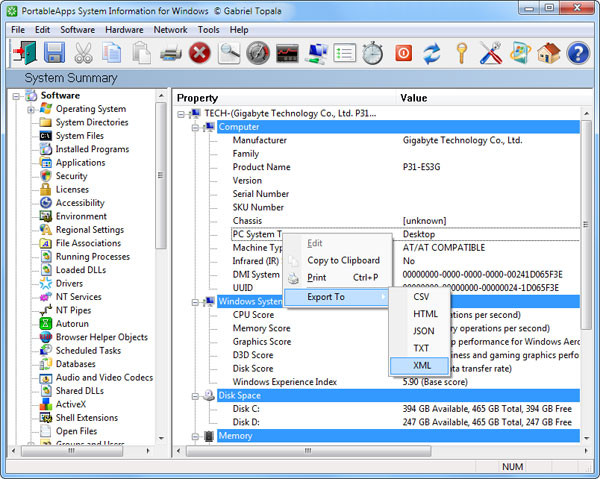Collapse the Windows System section node

tap(195, 302)
